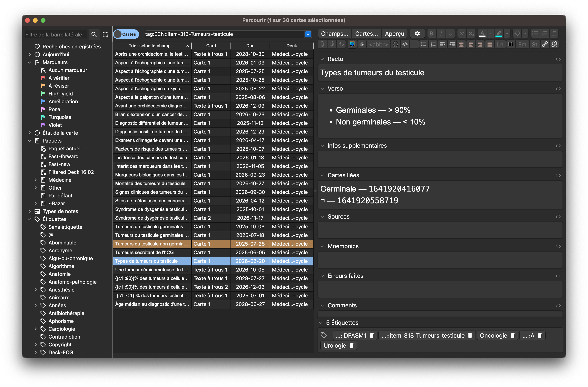Image resolution: width=588 pixels, height=387 pixels.
Task: Click the sidebar search magnifier icon
Action: (94, 34)
